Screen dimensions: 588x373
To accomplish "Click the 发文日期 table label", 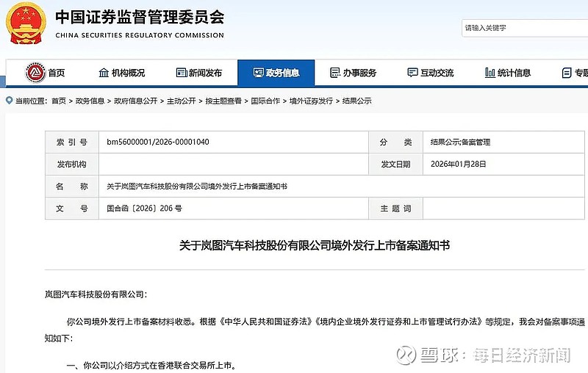I will click(x=395, y=164).
